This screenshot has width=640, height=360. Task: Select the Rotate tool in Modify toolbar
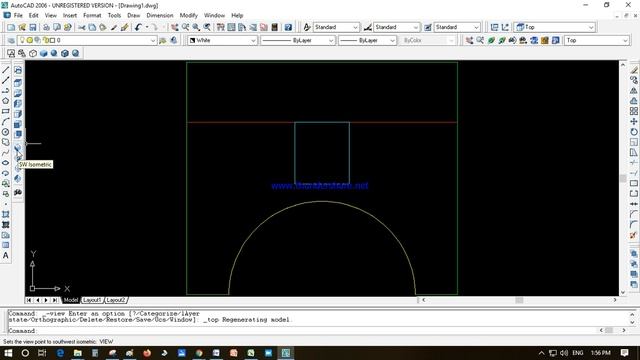point(633,131)
